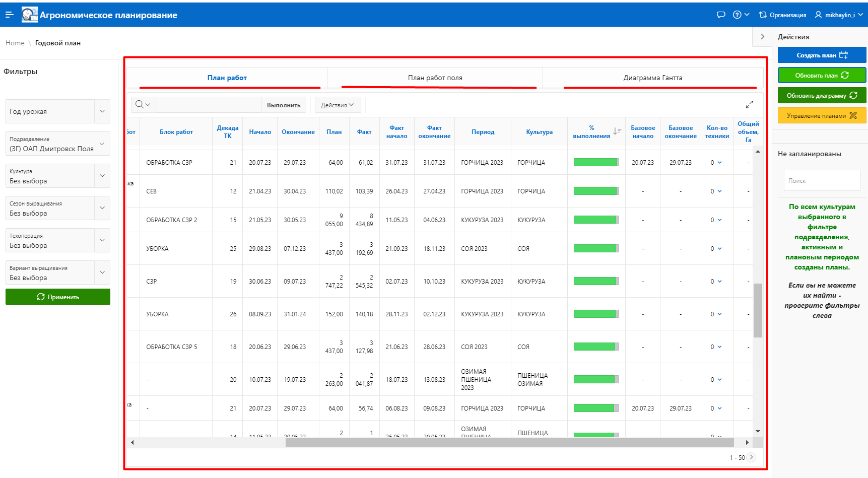
Task: Click the Создать план button
Action: [x=822, y=55]
